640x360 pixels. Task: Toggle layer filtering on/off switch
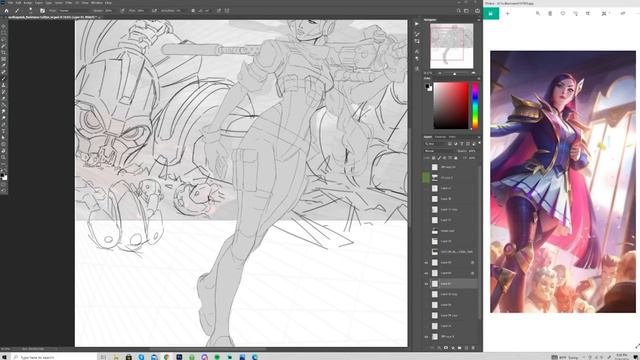[479, 143]
